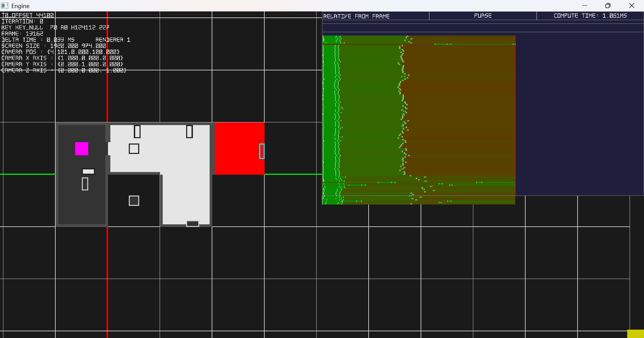The width and height of the screenshot is (644, 338).
Task: Click the COMPUTE TIME readout
Action: click(x=590, y=16)
